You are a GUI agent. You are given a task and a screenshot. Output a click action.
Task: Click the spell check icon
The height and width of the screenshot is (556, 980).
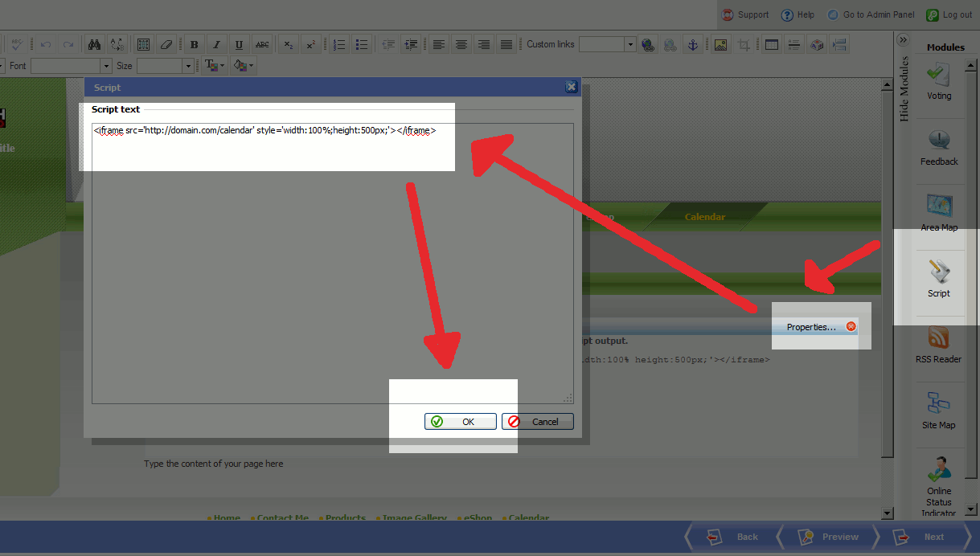click(18, 45)
